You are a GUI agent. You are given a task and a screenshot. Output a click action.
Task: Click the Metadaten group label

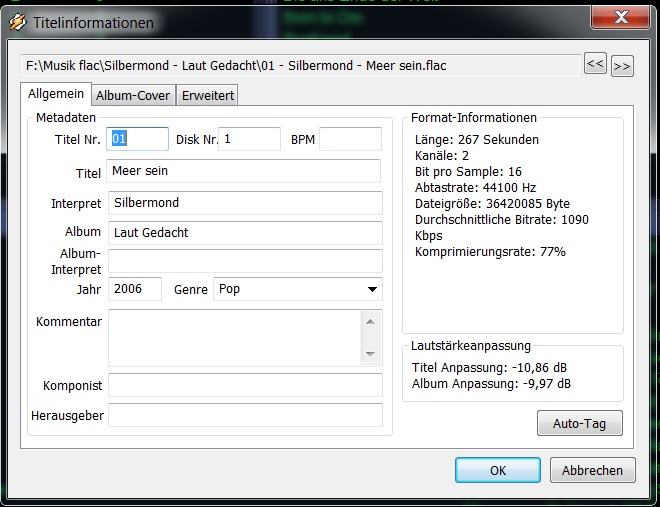[x=66, y=118]
